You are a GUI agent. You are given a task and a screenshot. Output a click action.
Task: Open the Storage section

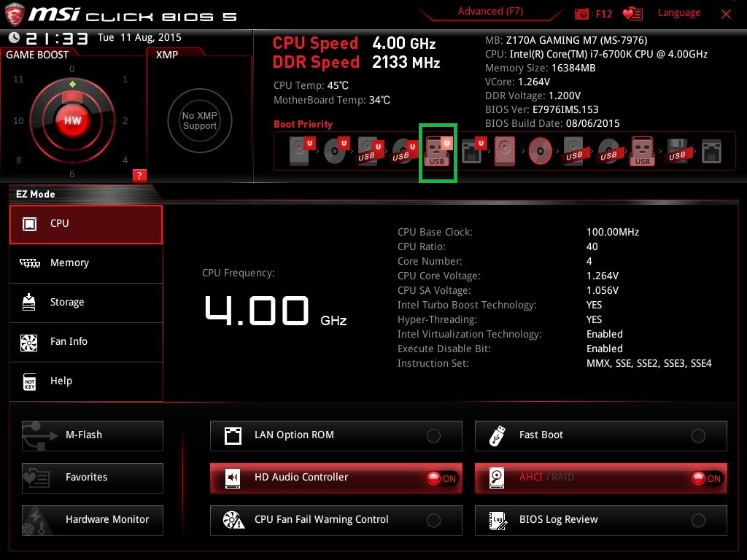tap(86, 303)
